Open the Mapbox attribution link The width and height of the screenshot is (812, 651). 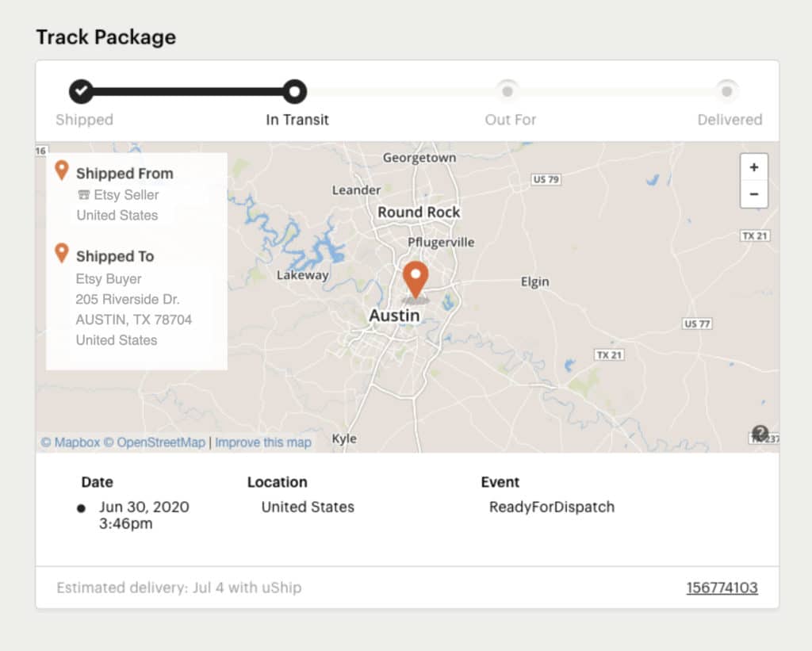click(x=71, y=442)
